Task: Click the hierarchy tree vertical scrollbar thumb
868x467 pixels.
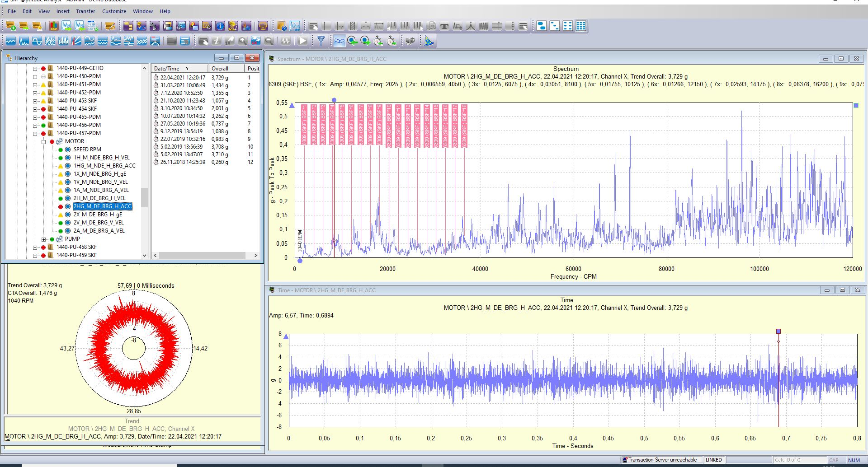Action: pos(144,197)
